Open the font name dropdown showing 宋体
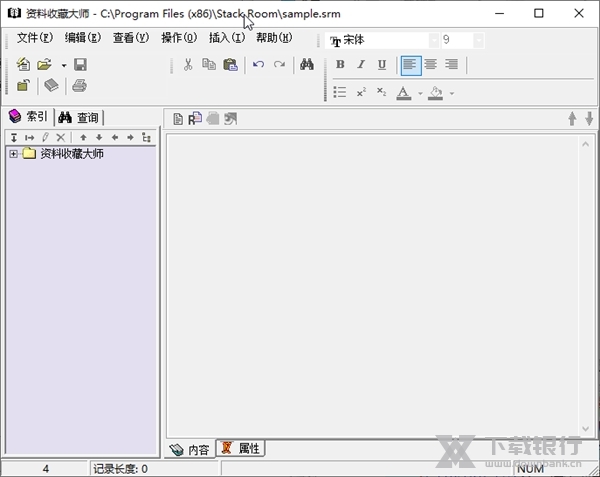This screenshot has width=600, height=477. tap(433, 40)
